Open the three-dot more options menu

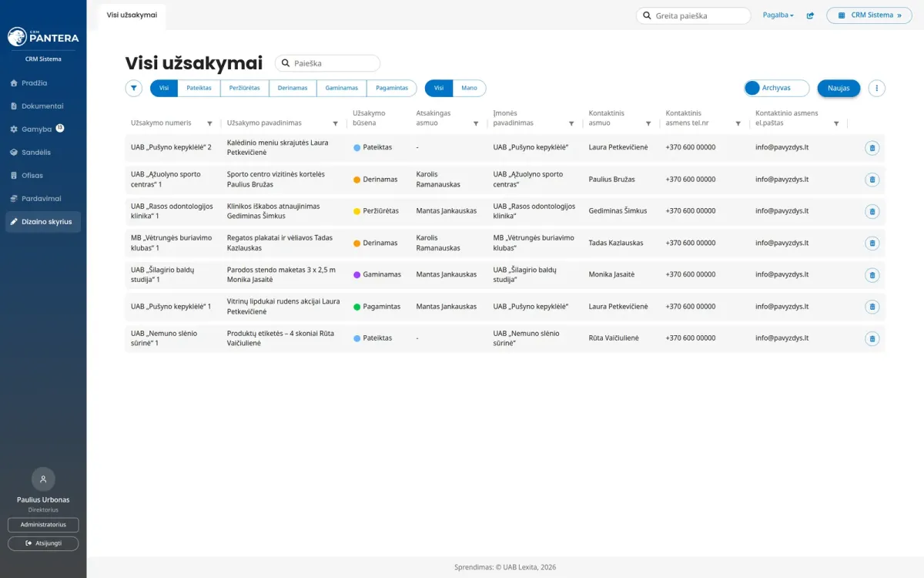click(x=876, y=88)
